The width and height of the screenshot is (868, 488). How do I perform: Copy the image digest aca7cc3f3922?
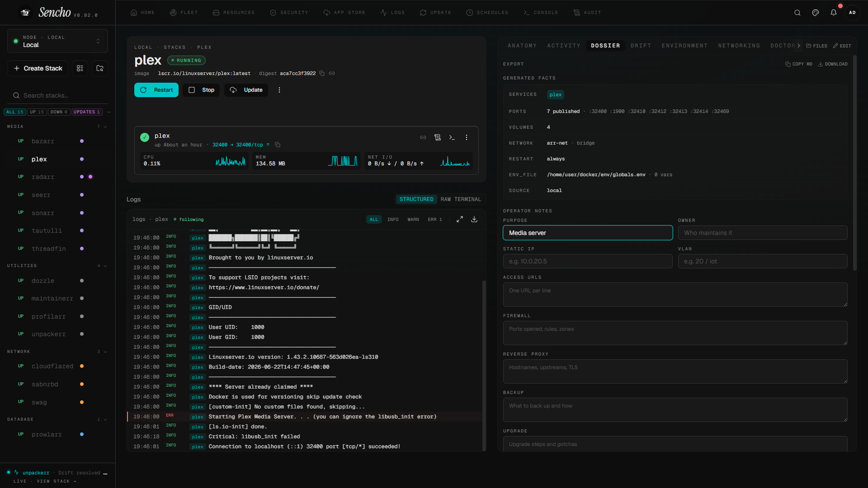[x=322, y=73]
